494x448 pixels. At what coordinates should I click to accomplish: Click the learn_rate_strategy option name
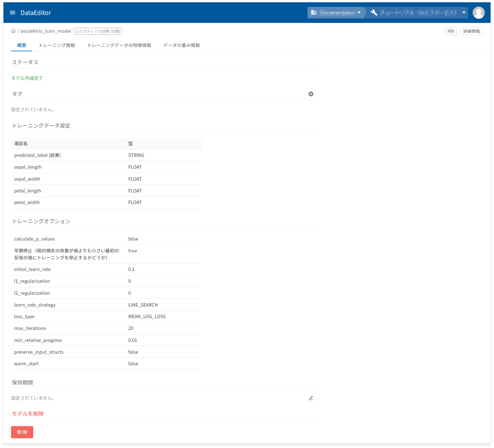35,305
